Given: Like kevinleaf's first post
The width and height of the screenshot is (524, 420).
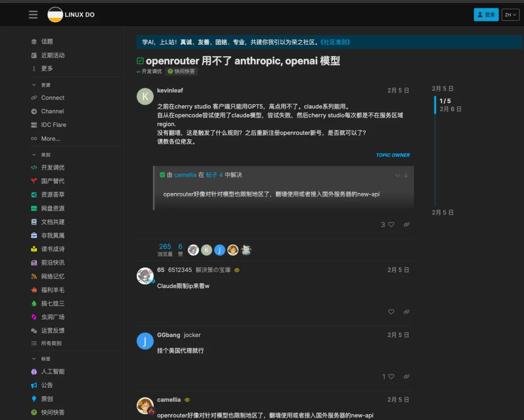Looking at the screenshot, I should coord(391,225).
